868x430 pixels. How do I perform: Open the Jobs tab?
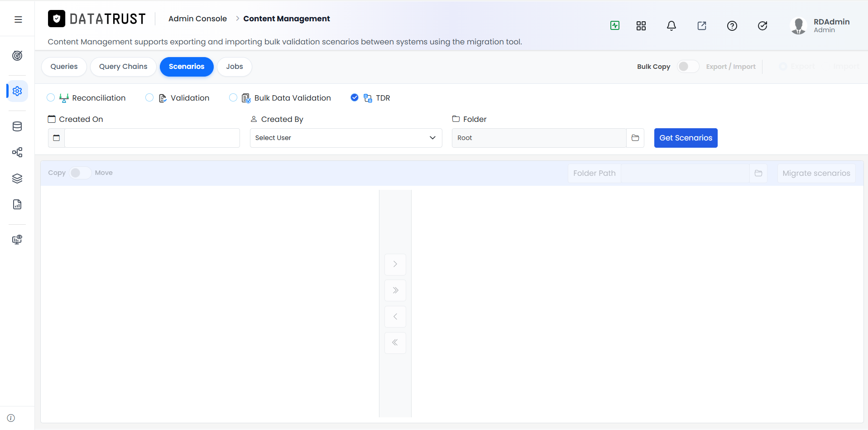pyautogui.click(x=235, y=67)
